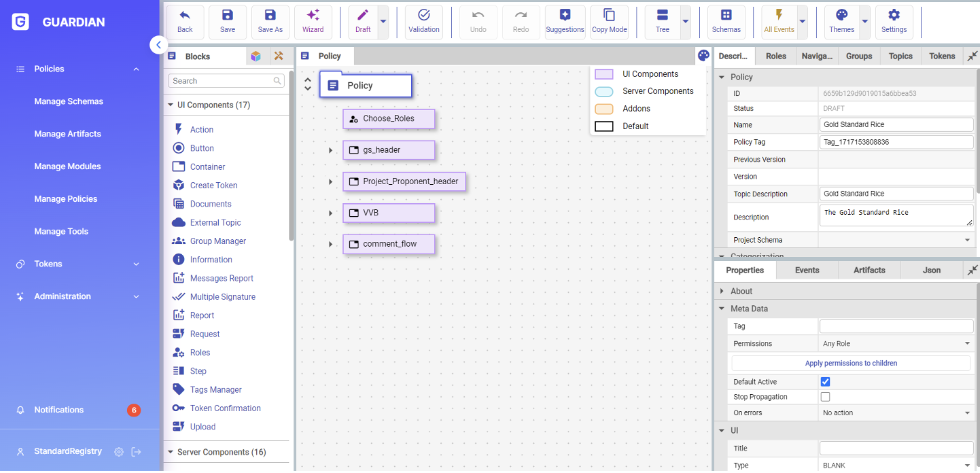Open the On errors dropdown

click(x=895, y=413)
